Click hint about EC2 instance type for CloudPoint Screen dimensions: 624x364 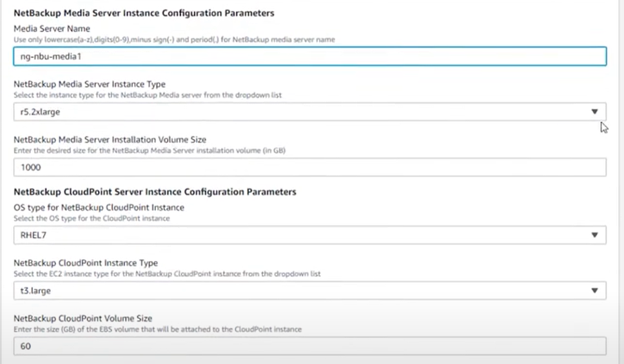click(167, 274)
